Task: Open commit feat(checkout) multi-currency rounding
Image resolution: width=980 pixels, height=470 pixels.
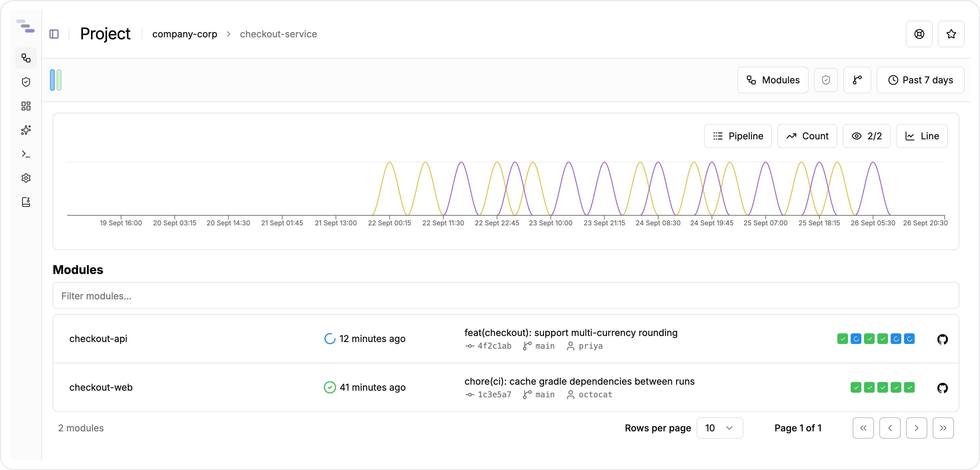Action: tap(571, 333)
